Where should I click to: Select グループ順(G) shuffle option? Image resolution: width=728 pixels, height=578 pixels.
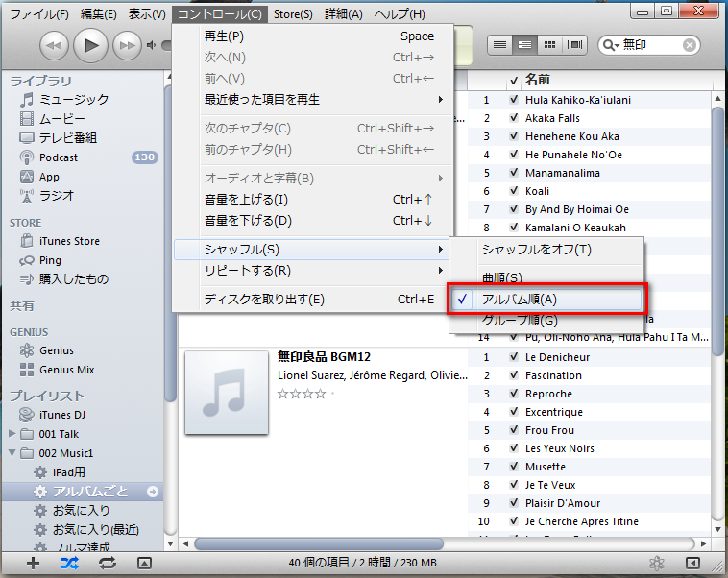pos(546,321)
